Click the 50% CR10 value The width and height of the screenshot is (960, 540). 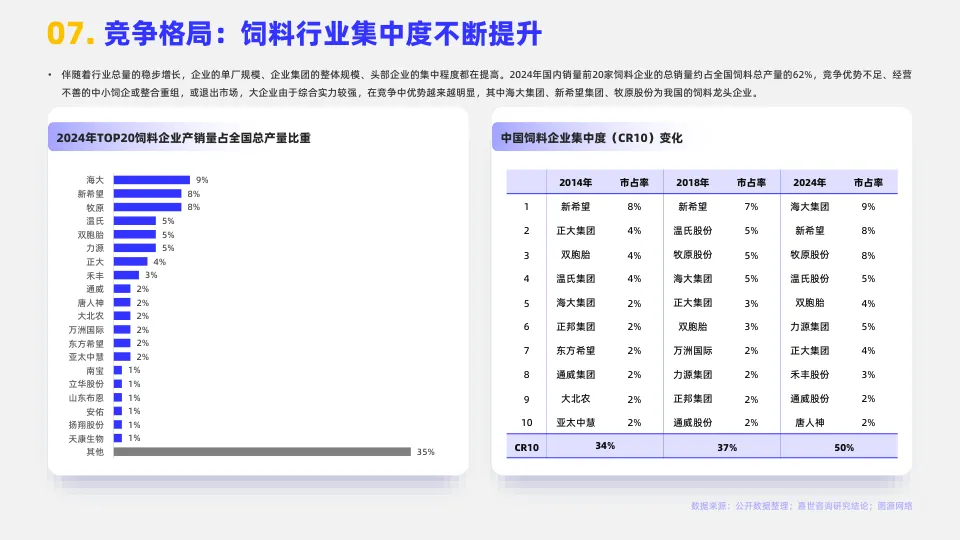click(x=844, y=448)
